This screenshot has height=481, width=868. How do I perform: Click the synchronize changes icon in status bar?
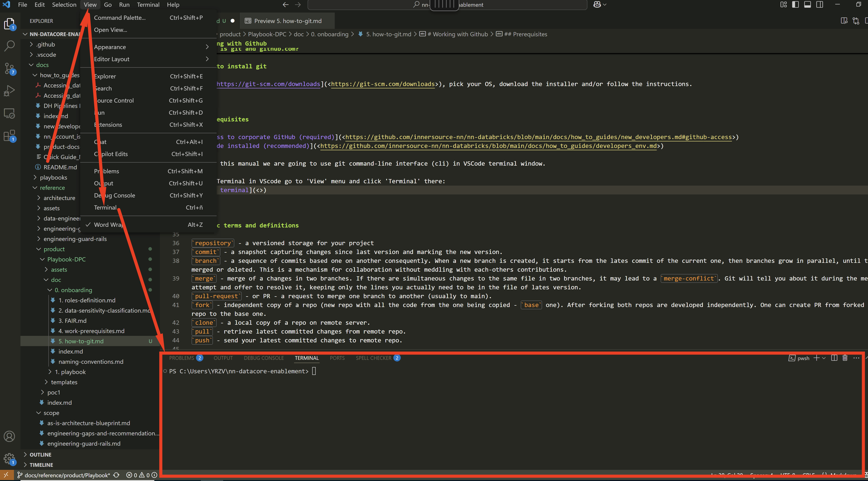click(116, 475)
